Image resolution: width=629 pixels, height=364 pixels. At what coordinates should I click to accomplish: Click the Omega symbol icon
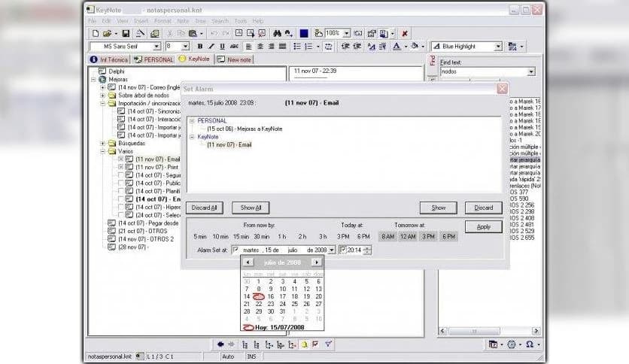point(530,344)
